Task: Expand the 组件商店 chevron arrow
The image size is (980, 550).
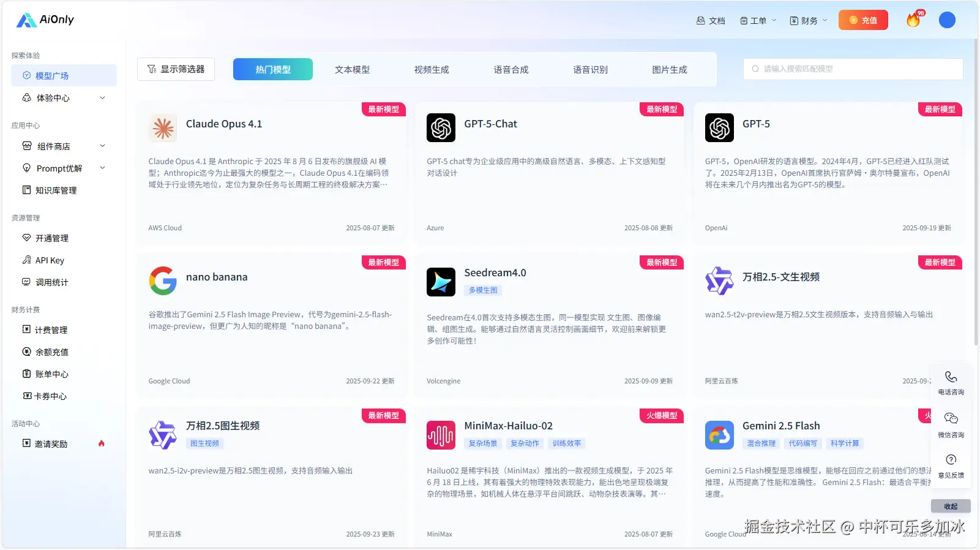Action: (102, 146)
